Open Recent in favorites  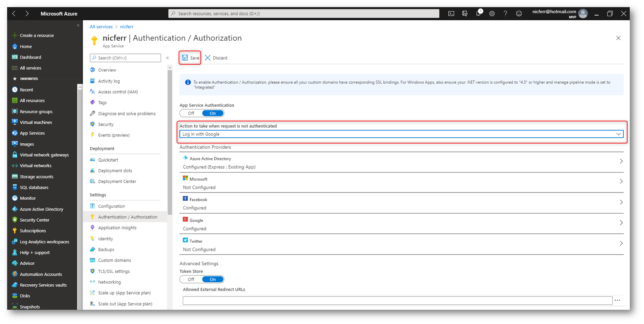click(26, 90)
